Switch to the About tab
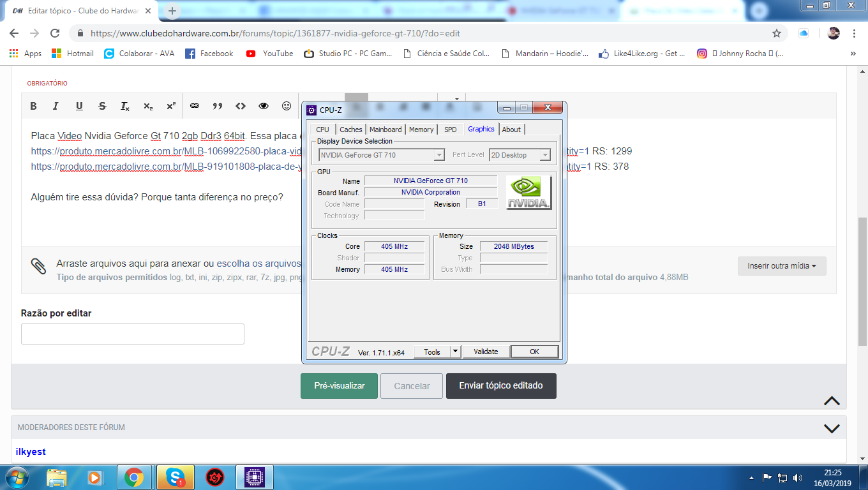The height and width of the screenshot is (490, 868). (511, 130)
